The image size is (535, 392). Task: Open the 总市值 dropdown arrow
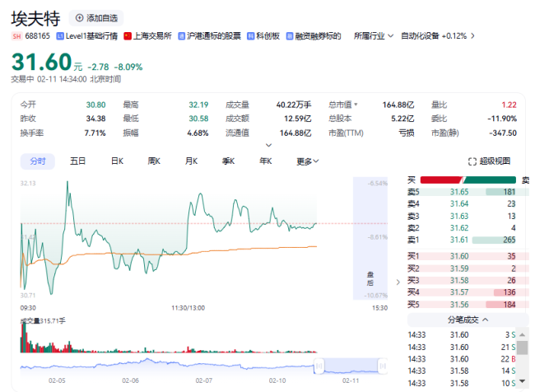(356, 105)
